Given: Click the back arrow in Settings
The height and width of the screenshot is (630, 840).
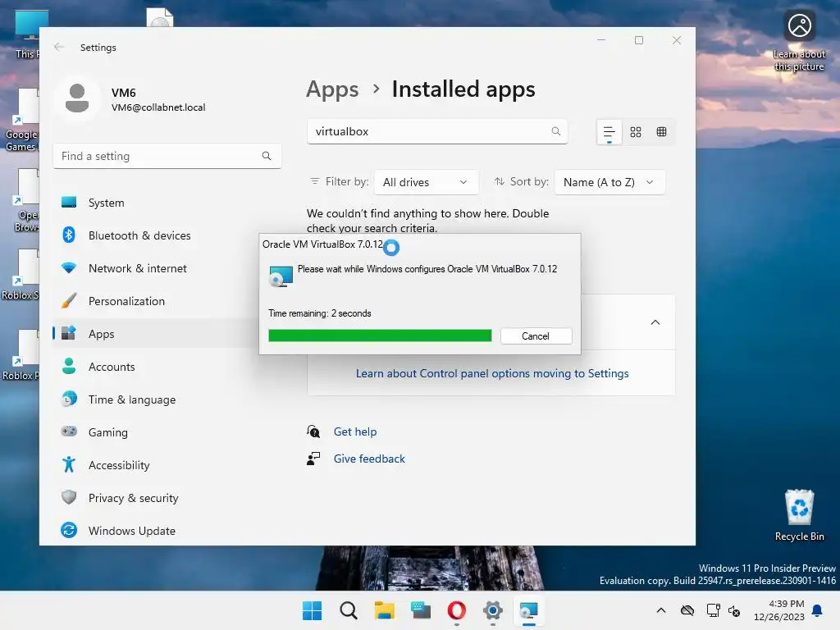Looking at the screenshot, I should click(59, 47).
